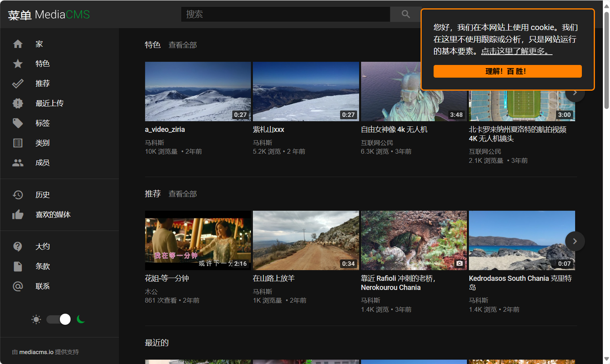Open the 联系 at-sign icon
This screenshot has width=610, height=364.
18,286
